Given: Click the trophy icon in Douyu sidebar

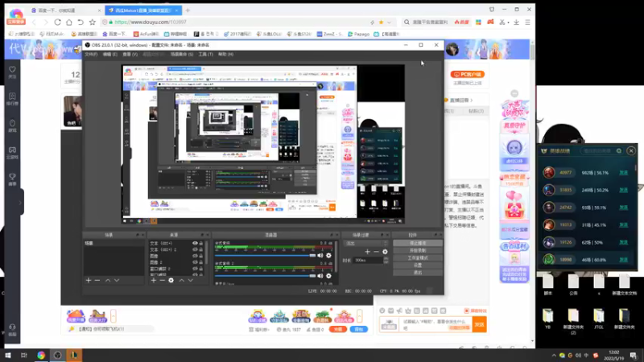Looking at the screenshot, I should (x=12, y=179).
